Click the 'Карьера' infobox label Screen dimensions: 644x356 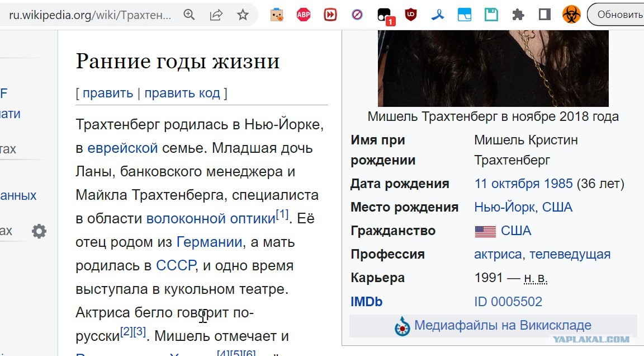pyautogui.click(x=377, y=278)
